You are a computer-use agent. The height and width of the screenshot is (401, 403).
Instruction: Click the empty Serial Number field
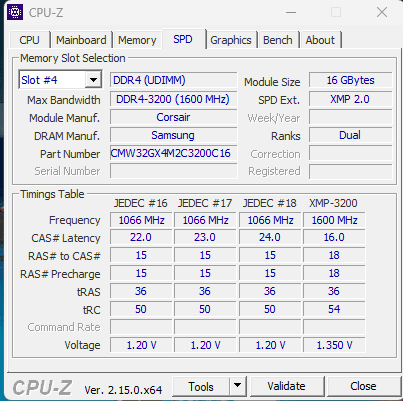(x=173, y=171)
